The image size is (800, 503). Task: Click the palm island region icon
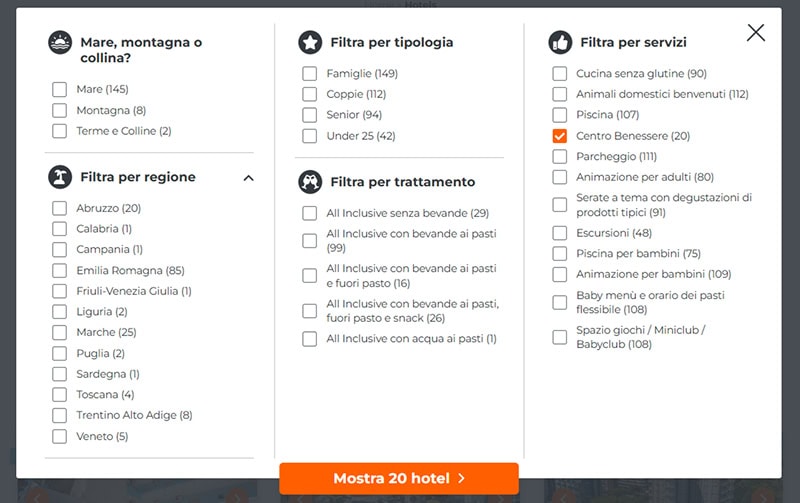[x=60, y=177]
